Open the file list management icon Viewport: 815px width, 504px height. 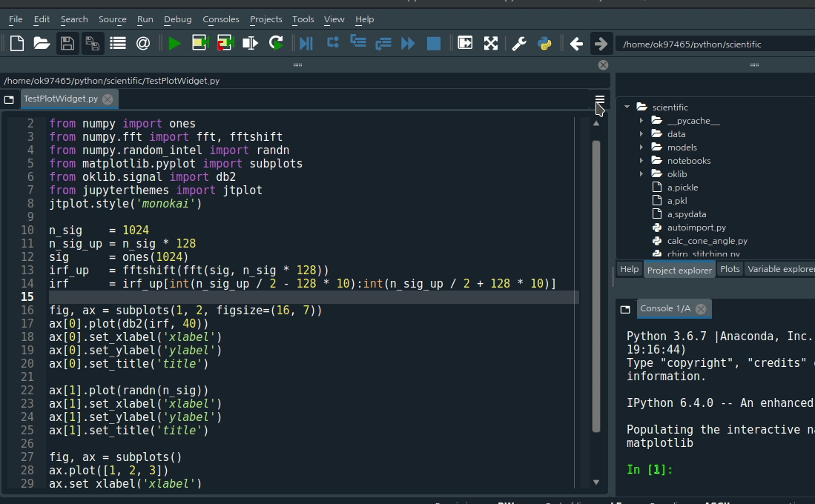pyautogui.click(x=118, y=43)
